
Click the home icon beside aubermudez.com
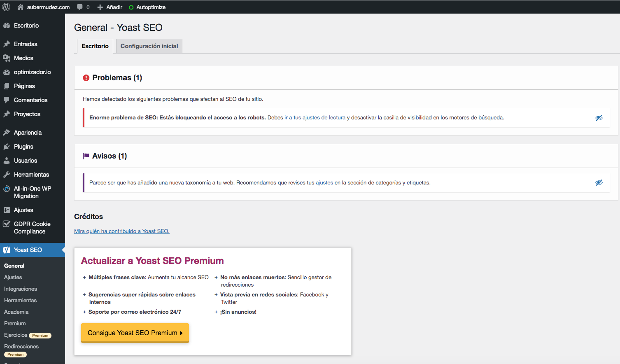(x=20, y=7)
